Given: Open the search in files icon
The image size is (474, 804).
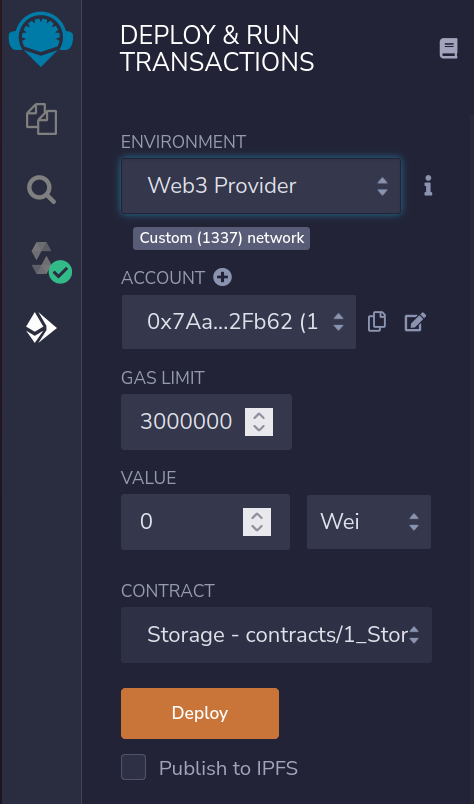Looking at the screenshot, I should tap(41, 190).
